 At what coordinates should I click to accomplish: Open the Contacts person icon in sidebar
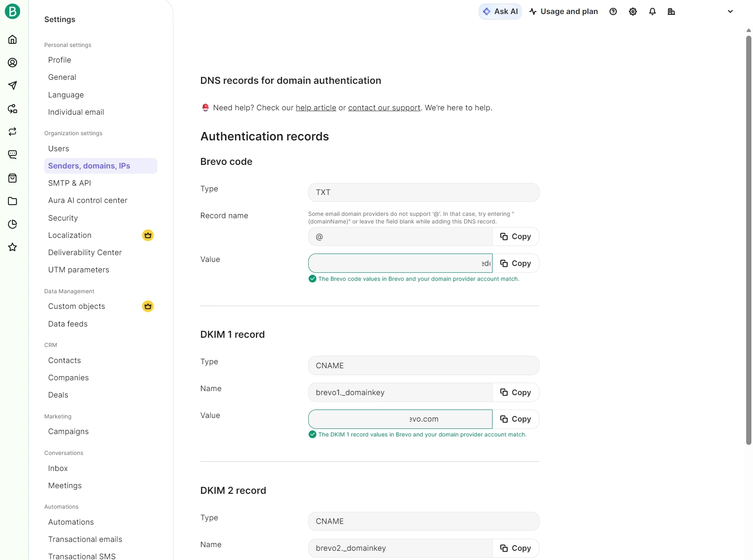(x=12, y=63)
